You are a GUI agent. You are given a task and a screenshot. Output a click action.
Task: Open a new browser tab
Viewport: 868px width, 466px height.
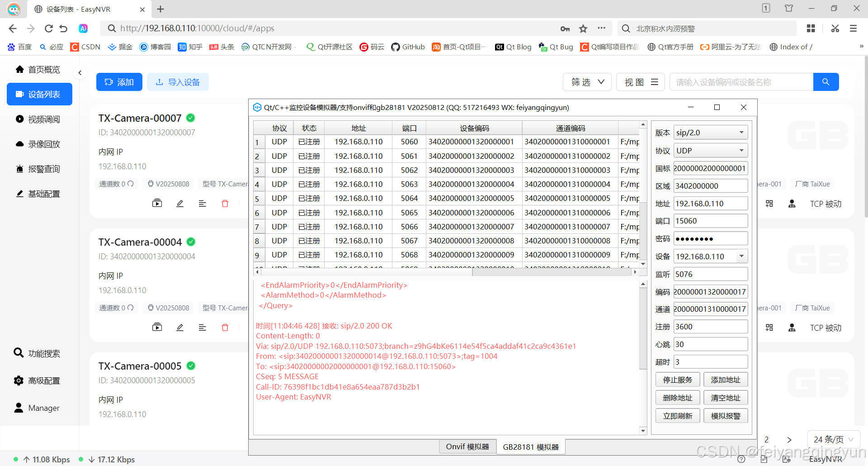(x=160, y=9)
